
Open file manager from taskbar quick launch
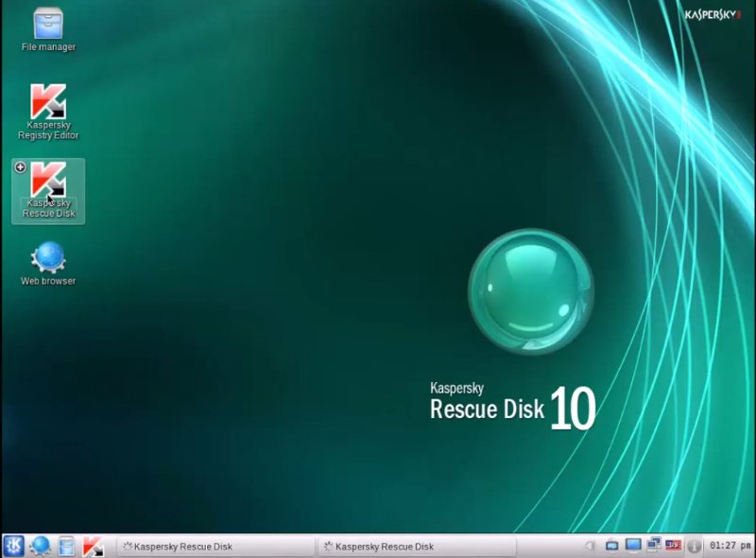(x=66, y=546)
